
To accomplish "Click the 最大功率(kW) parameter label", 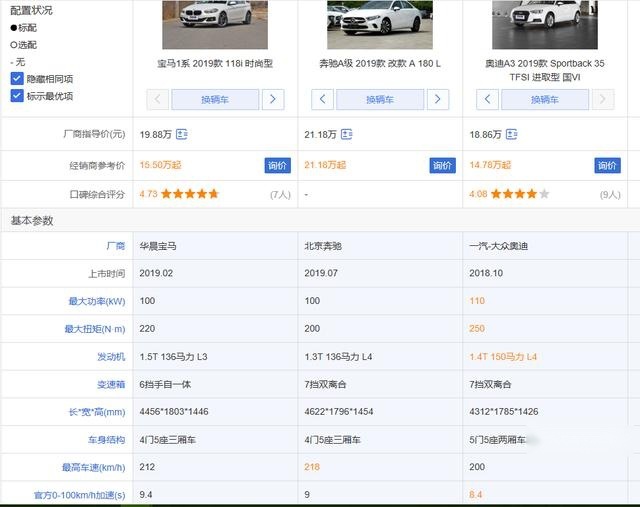I will point(97,301).
